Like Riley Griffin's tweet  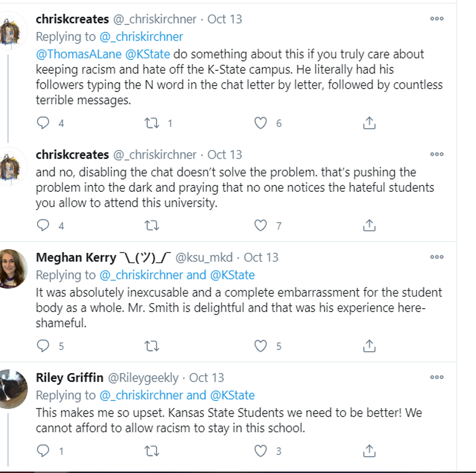(260, 450)
